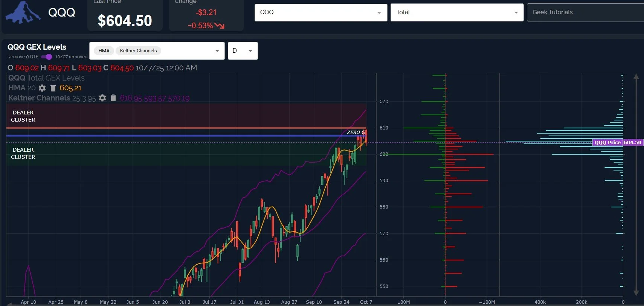Click the 400k volume axis label

(540, 302)
